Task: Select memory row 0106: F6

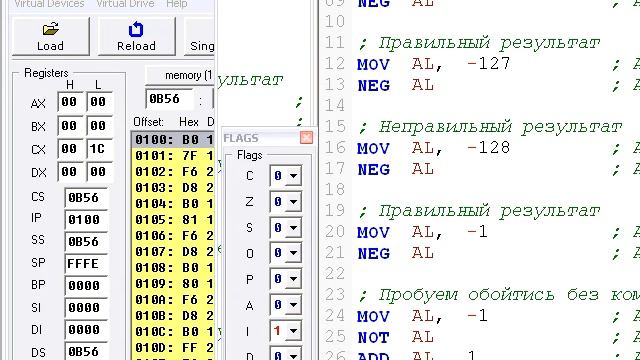Action: click(x=173, y=236)
